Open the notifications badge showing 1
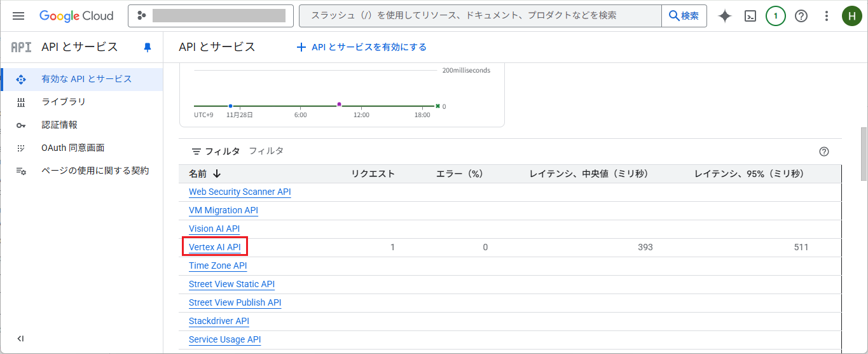The width and height of the screenshot is (868, 354). [776, 16]
